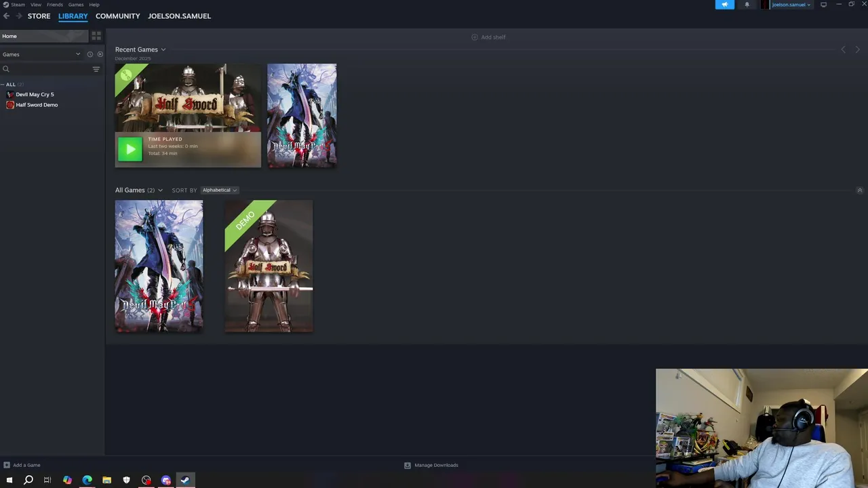Click Half Sword Demo sidebar icon
This screenshot has height=488, width=868.
coord(10,105)
